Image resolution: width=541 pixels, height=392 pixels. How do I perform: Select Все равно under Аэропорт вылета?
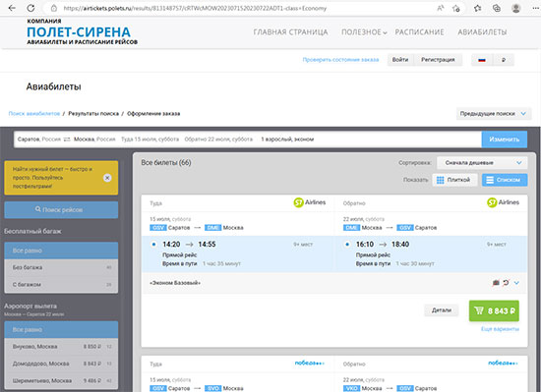click(x=61, y=330)
